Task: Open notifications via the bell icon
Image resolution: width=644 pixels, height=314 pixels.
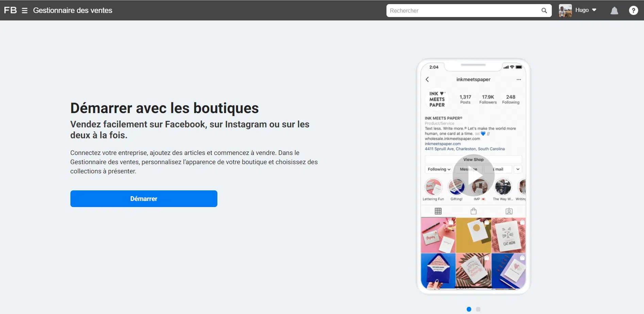Action: pos(614,11)
